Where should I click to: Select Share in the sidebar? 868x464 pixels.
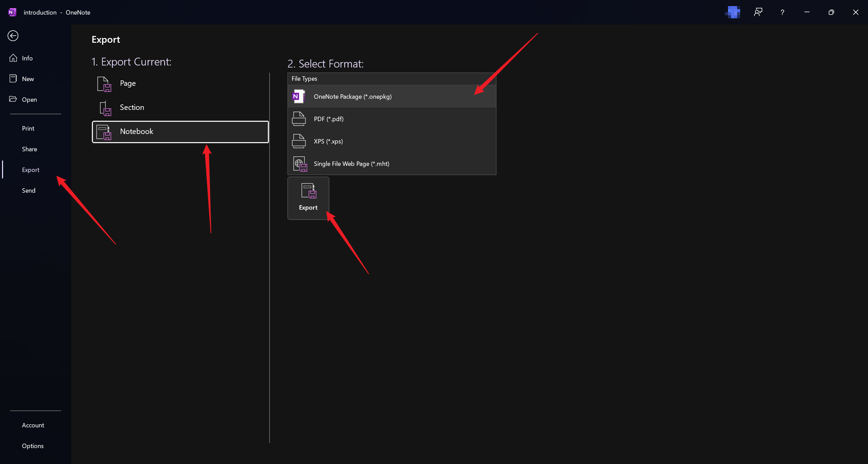tap(35, 149)
